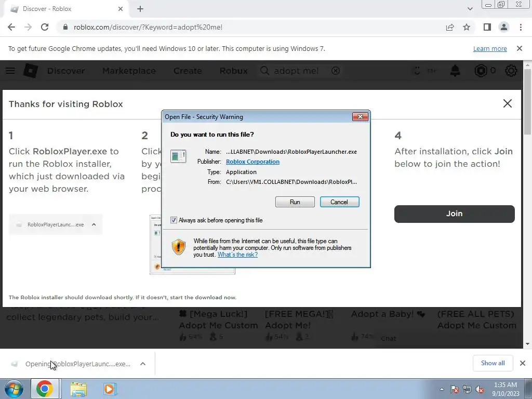This screenshot has width=532, height=399.
Task: Open the Windows Start menu
Action: click(14, 389)
